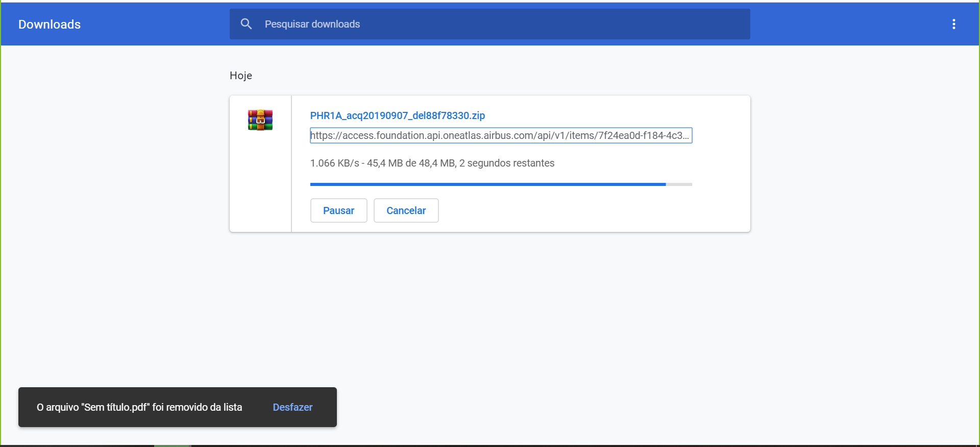
Task: Click the 'Sem título.pdf' removed notification text
Action: pyautogui.click(x=139, y=407)
